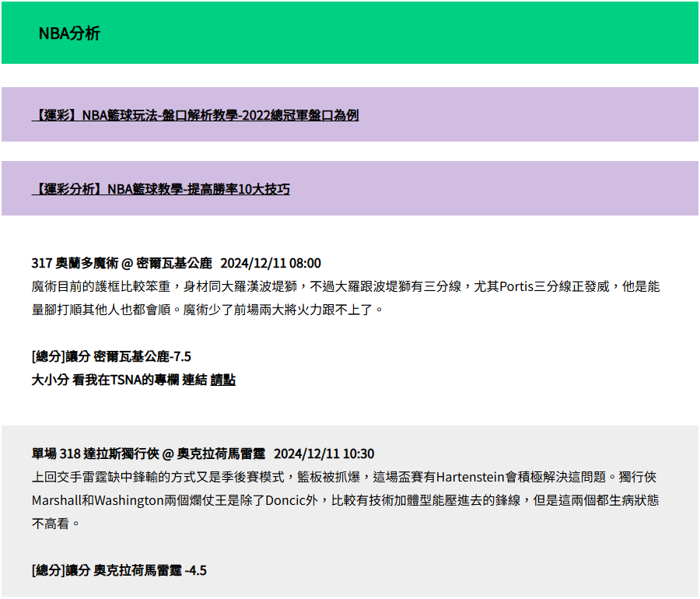The image size is (700, 599).
Task: Click the line starting Marshall和Washington兩個爛仗王
Action: 345,500
